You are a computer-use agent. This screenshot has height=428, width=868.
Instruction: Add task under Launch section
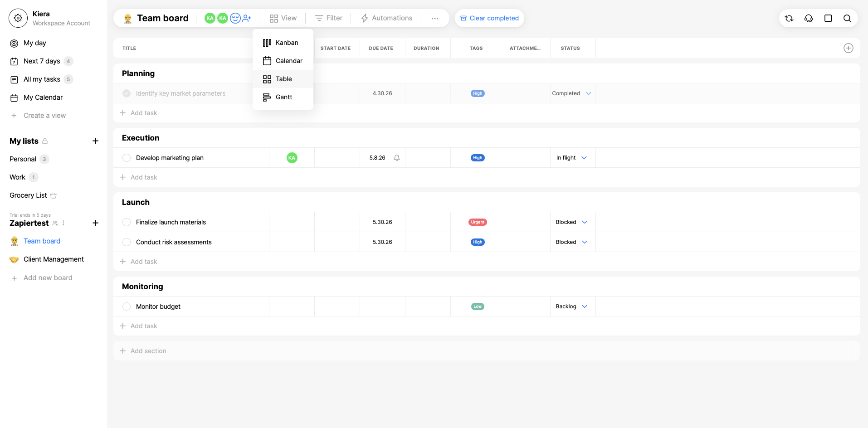[x=139, y=262]
